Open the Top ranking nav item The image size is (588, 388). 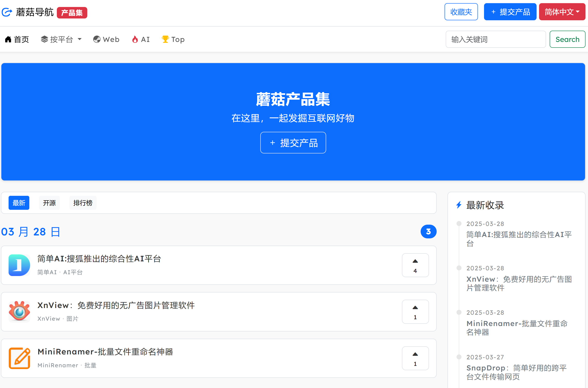tap(173, 39)
